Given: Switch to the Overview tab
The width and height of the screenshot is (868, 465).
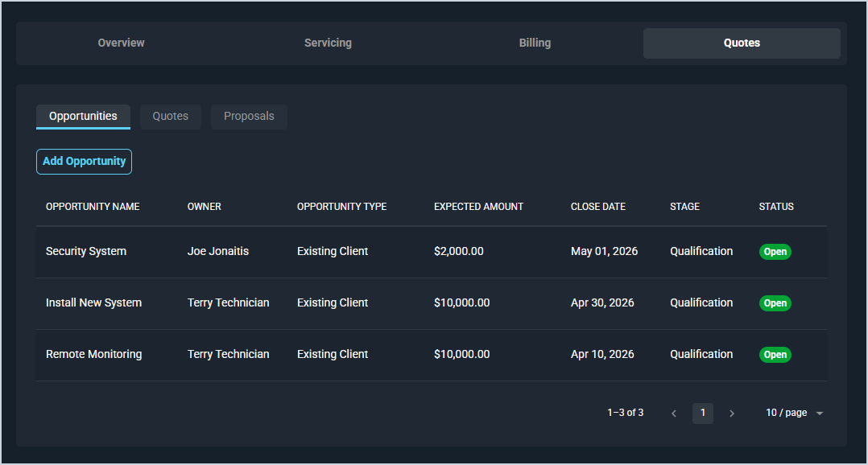Looking at the screenshot, I should [121, 43].
